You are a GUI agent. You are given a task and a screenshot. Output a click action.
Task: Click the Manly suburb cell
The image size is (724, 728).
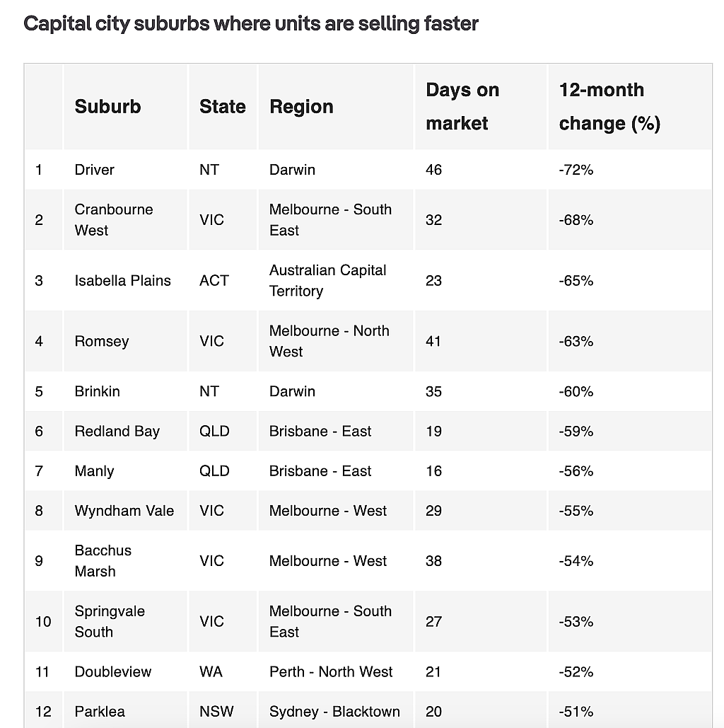(x=125, y=470)
